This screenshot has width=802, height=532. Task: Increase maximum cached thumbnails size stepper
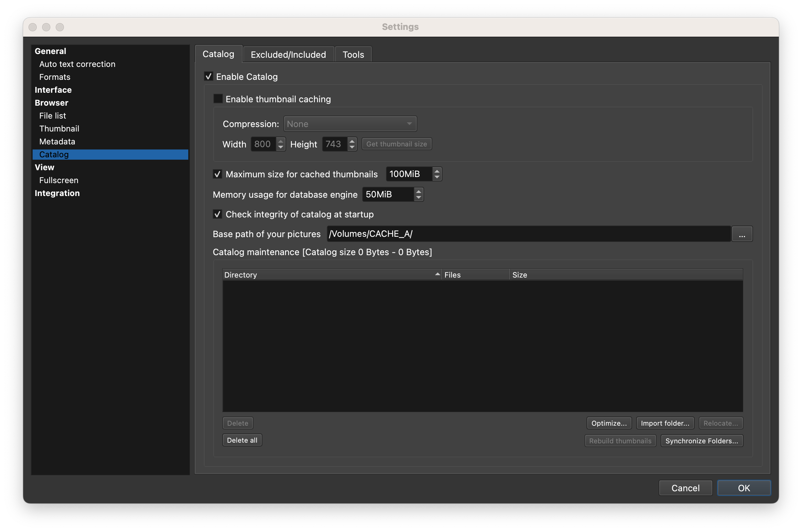437,171
